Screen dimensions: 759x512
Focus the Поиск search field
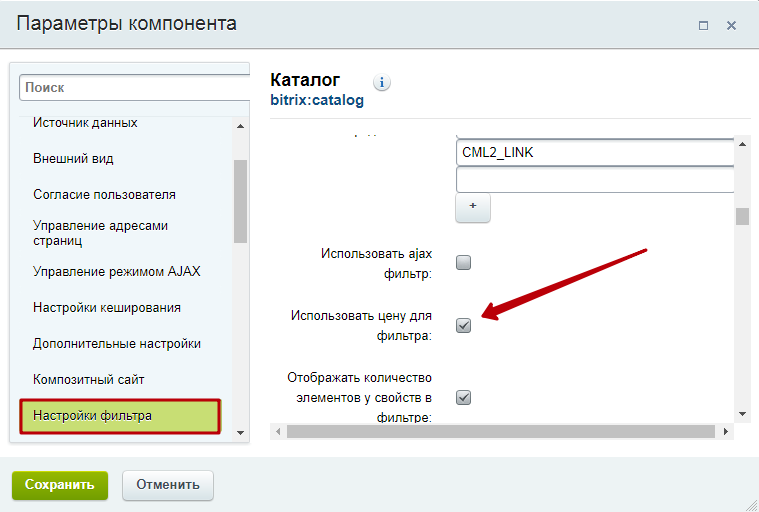[135, 88]
